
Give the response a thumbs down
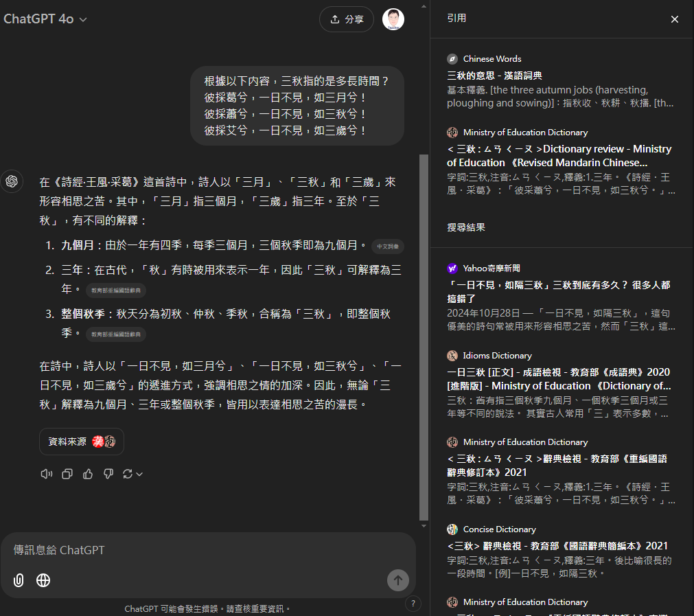coord(108,474)
